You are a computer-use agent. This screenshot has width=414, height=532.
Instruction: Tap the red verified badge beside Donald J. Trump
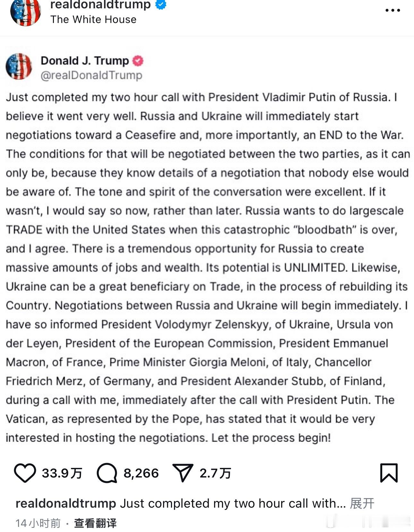click(138, 61)
